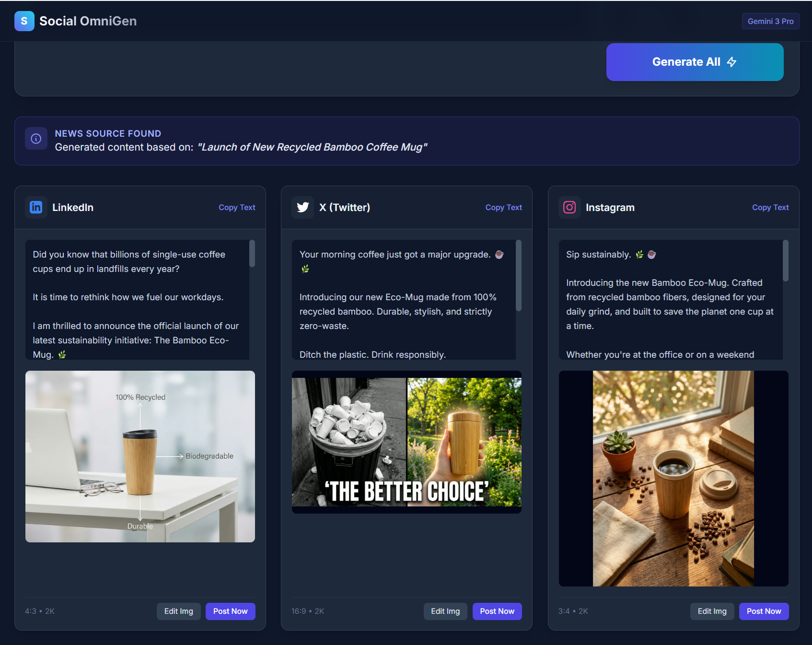Screen dimensions: 812x645
Task: Click the '4:3 • 2K' LinkedIn image spec
Action: pyautogui.click(x=40, y=611)
